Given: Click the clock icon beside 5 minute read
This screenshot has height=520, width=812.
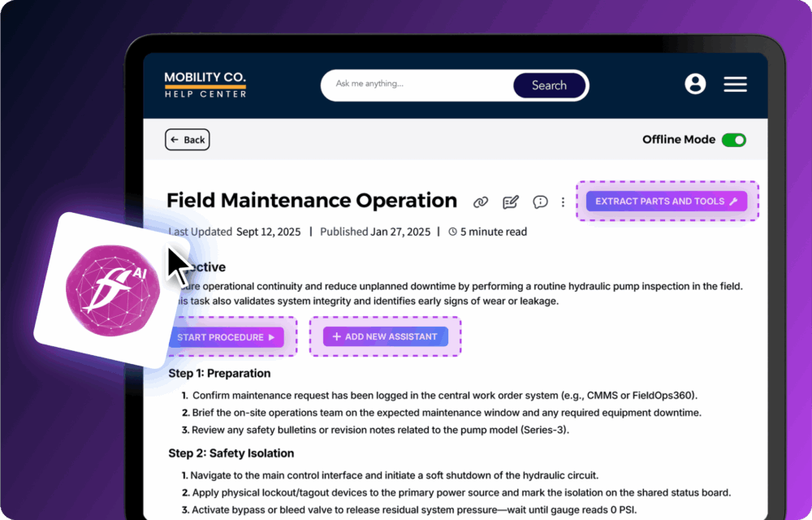Looking at the screenshot, I should pos(452,232).
